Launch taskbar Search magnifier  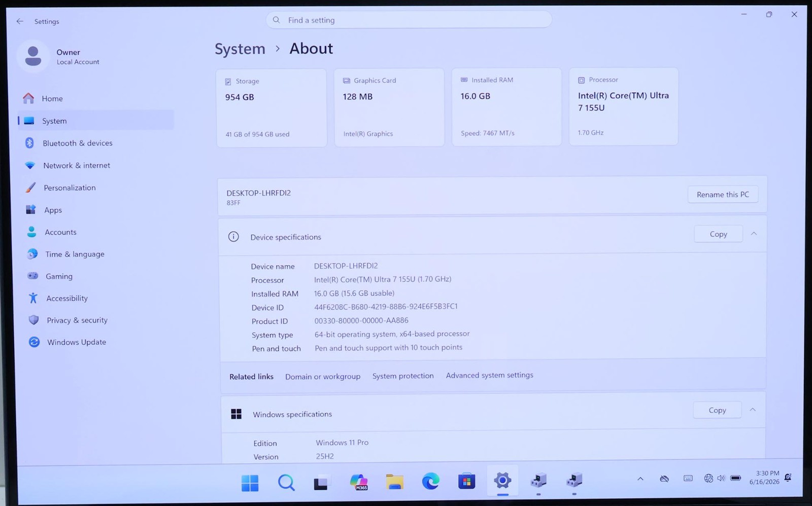pos(286,482)
